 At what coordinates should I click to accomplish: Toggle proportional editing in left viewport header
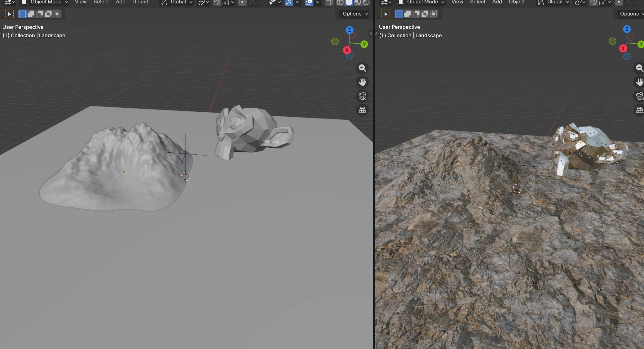(242, 2)
